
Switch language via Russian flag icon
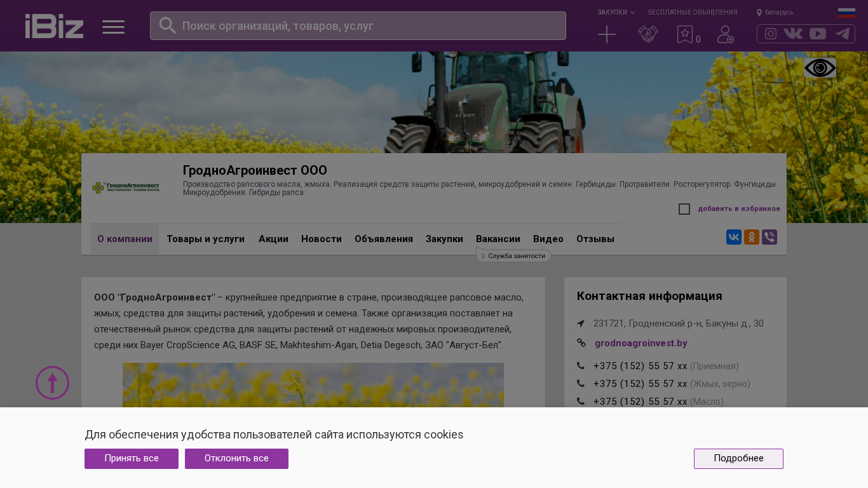846,13
